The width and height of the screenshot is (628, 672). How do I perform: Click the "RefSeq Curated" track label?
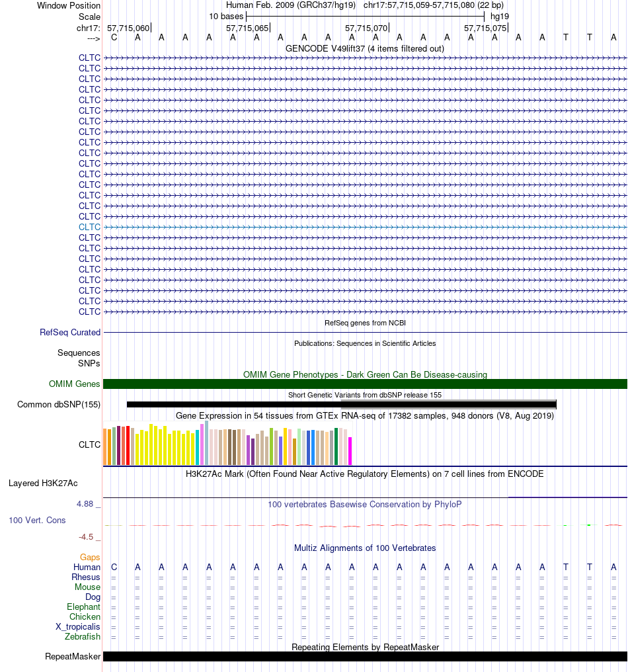coord(70,333)
